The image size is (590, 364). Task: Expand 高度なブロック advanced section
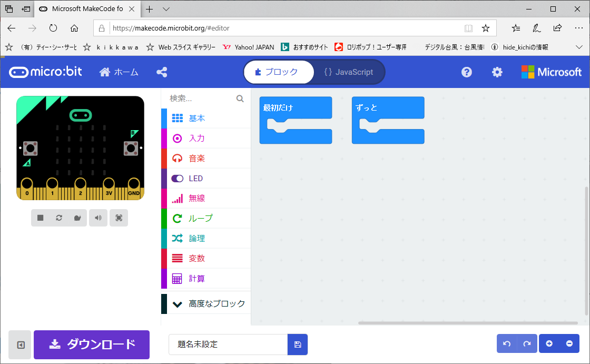point(206,304)
